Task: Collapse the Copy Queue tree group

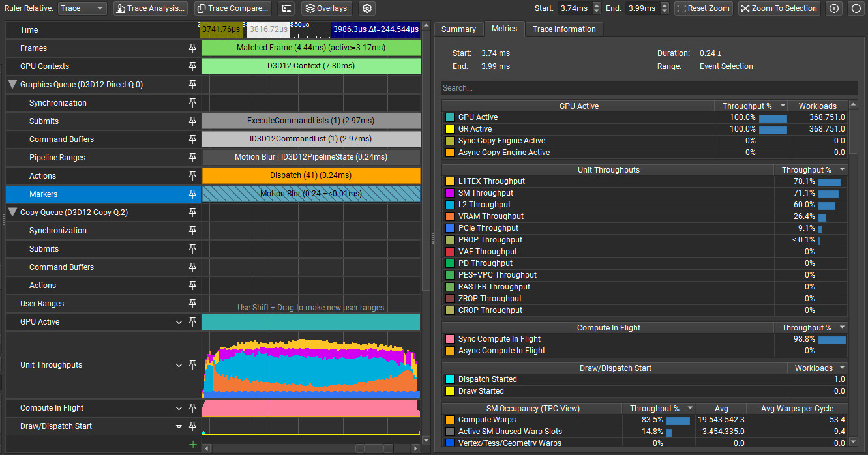Action: pos(12,213)
